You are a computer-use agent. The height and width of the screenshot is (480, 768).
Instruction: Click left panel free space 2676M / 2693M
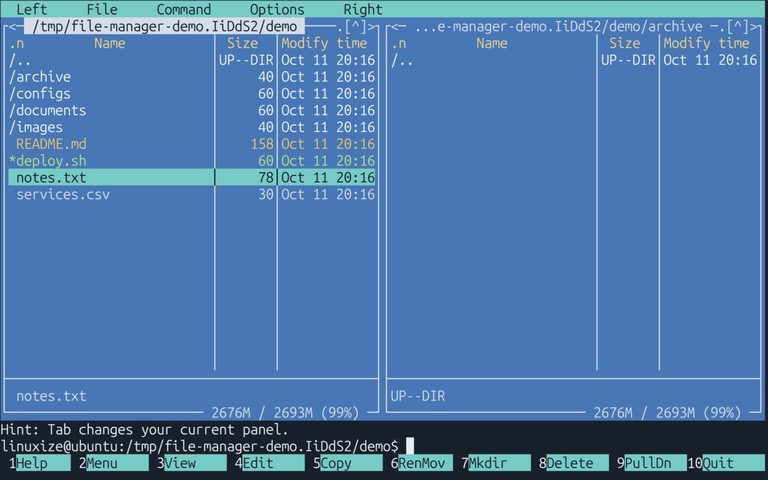tap(285, 413)
